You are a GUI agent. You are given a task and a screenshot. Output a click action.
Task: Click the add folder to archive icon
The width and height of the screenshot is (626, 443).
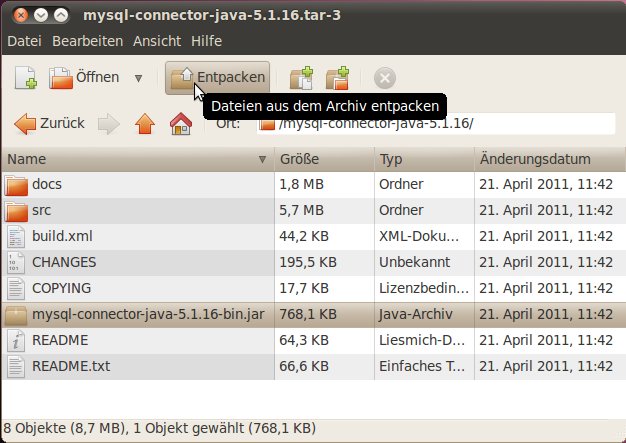point(338,78)
